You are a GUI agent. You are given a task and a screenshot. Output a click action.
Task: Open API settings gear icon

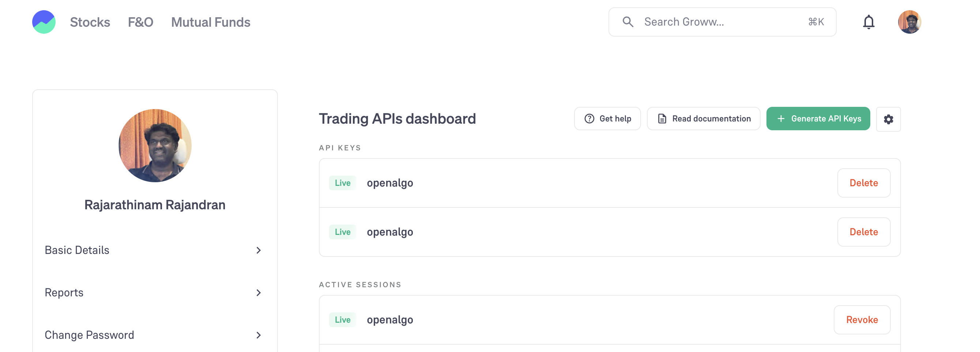(888, 119)
